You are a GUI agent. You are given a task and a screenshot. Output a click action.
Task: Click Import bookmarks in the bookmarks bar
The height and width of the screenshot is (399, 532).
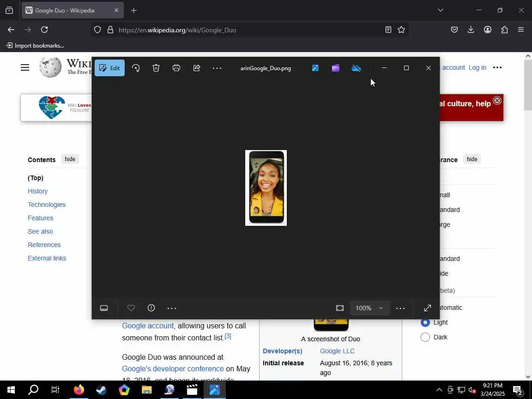coord(35,45)
